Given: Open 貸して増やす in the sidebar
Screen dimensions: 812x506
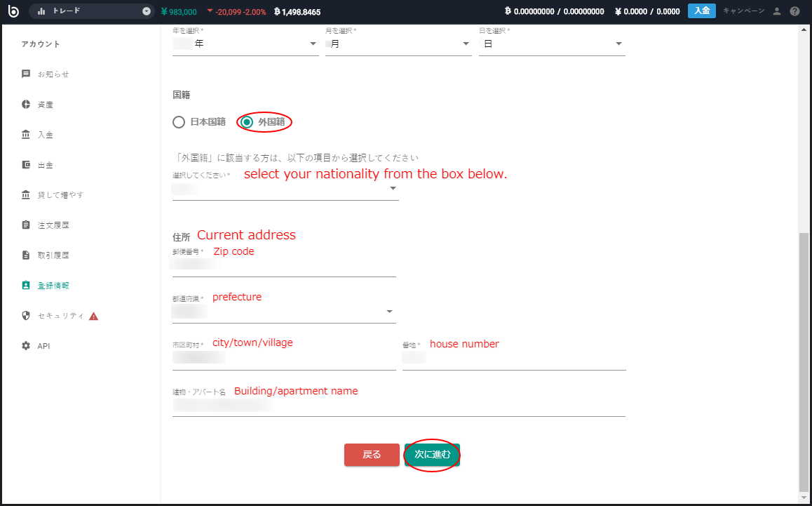Looking at the screenshot, I should coord(60,195).
